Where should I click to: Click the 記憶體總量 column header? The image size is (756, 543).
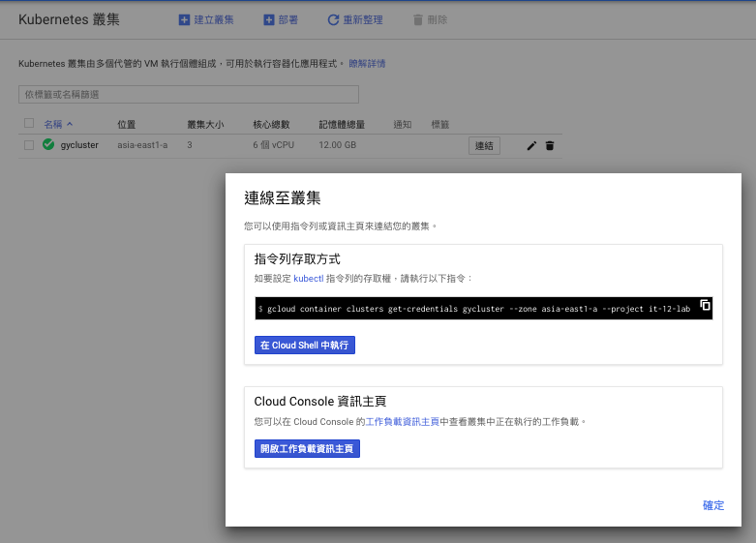click(342, 125)
